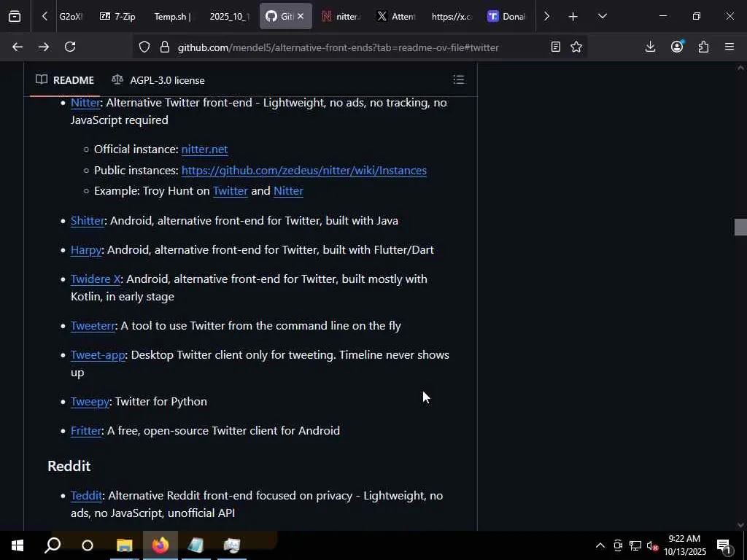The width and height of the screenshot is (747, 560).
Task: Switch to the X Attent tab
Action: [x=396, y=17]
